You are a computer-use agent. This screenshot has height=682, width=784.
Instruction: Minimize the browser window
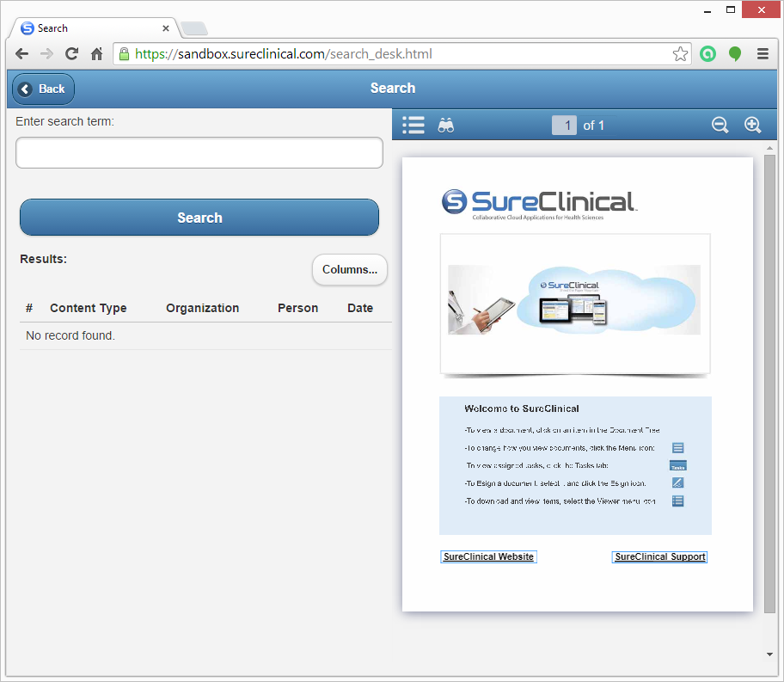(707, 10)
